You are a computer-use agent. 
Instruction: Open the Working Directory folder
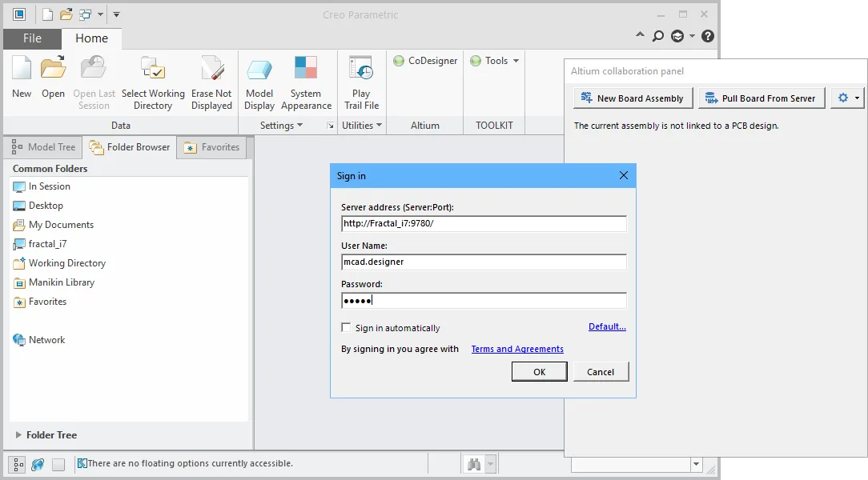click(59, 263)
